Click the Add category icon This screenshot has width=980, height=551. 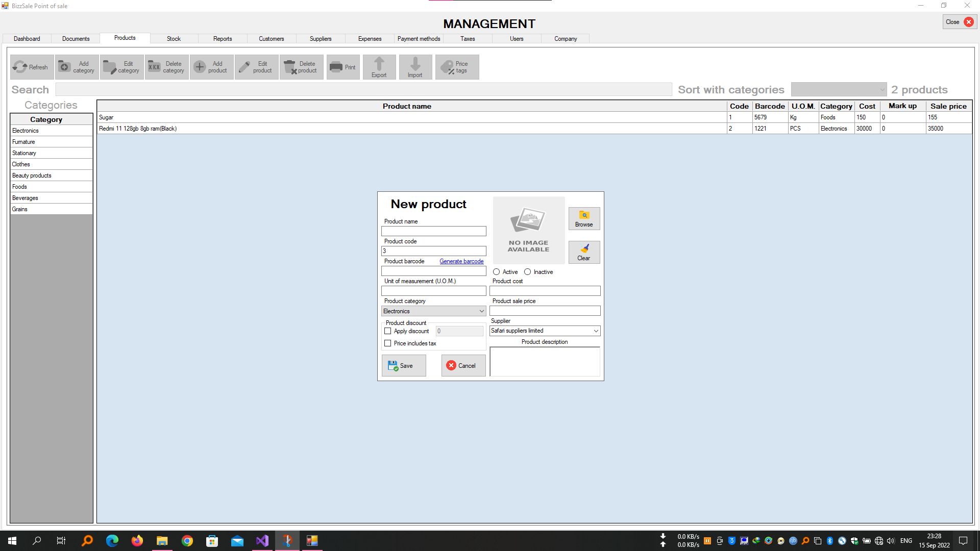64,67
